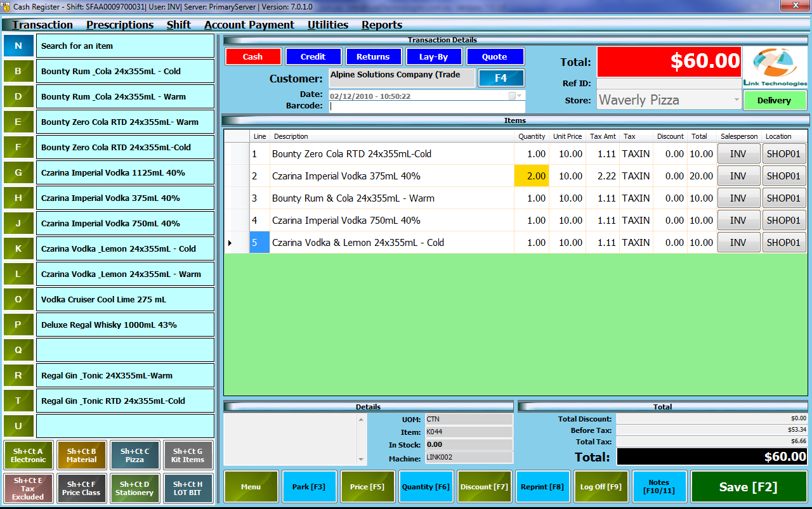This screenshot has height=509, width=812.
Task: Open the Sh+Ct G Kit Items category
Action: tap(188, 455)
